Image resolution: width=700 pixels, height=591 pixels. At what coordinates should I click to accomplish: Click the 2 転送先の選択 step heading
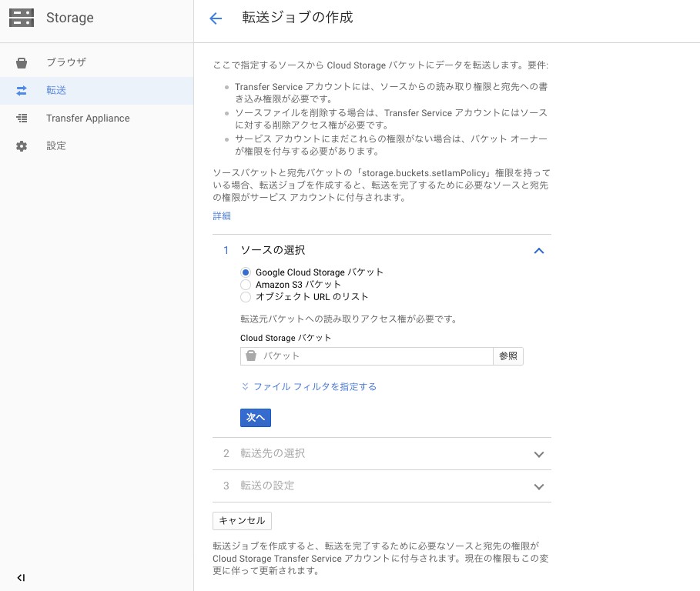pyautogui.click(x=264, y=453)
